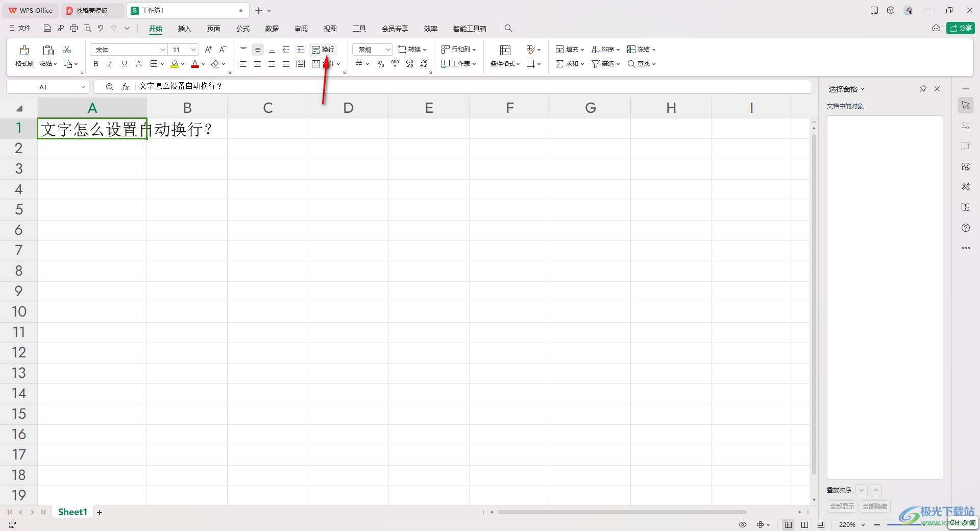
Task: Click the Print Preview icon
Action: 87,28
